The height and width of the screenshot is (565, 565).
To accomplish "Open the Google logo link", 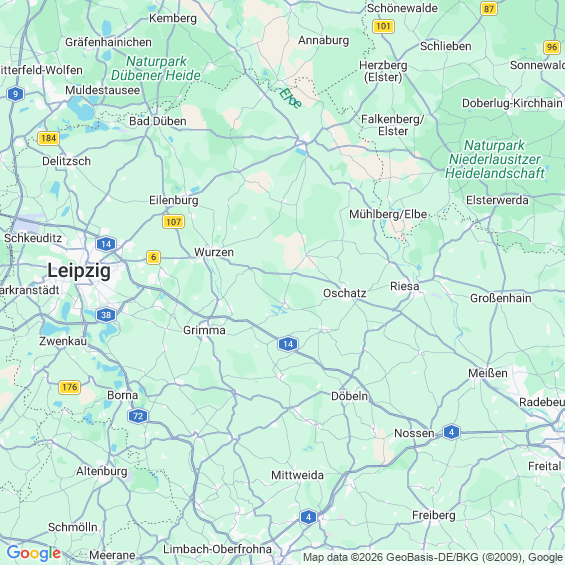I will (34, 553).
